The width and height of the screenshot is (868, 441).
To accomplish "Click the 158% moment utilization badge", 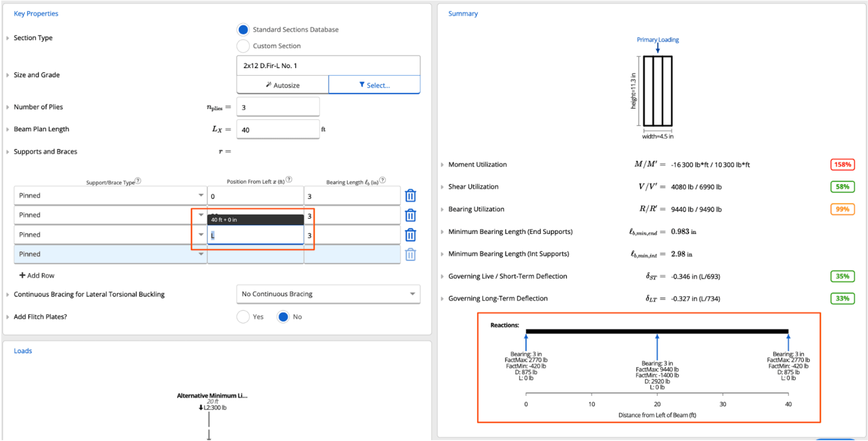I will pos(842,165).
